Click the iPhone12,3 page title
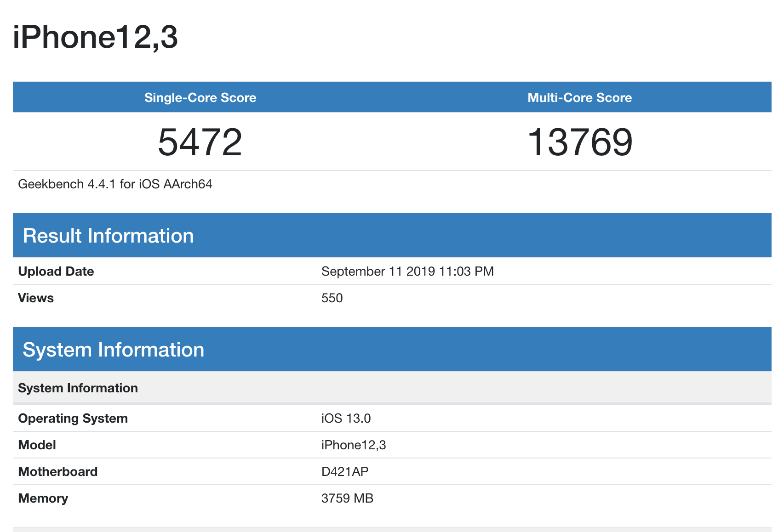The height and width of the screenshot is (532, 778). (95, 37)
